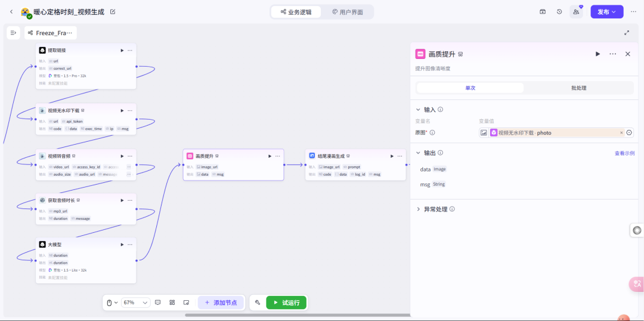Image resolution: width=644 pixels, height=321 pixels.
Task: Open the variable settings icon beside 原图 field
Action: pos(630,133)
